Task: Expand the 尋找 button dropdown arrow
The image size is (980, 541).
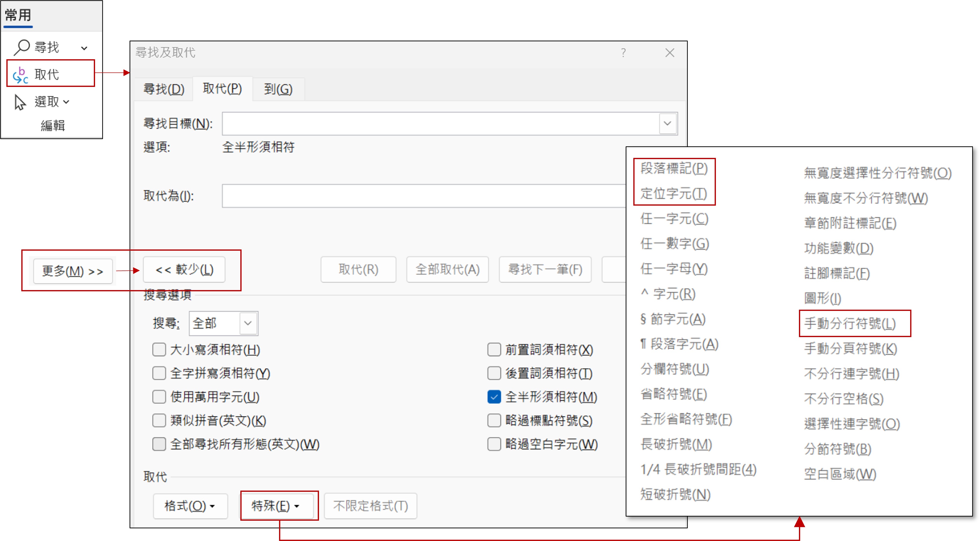Action: tap(84, 48)
